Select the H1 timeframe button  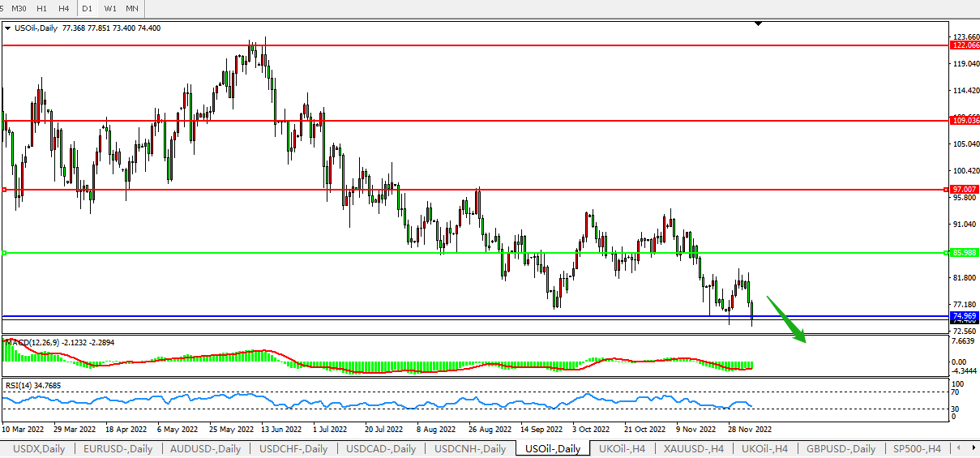(41, 8)
